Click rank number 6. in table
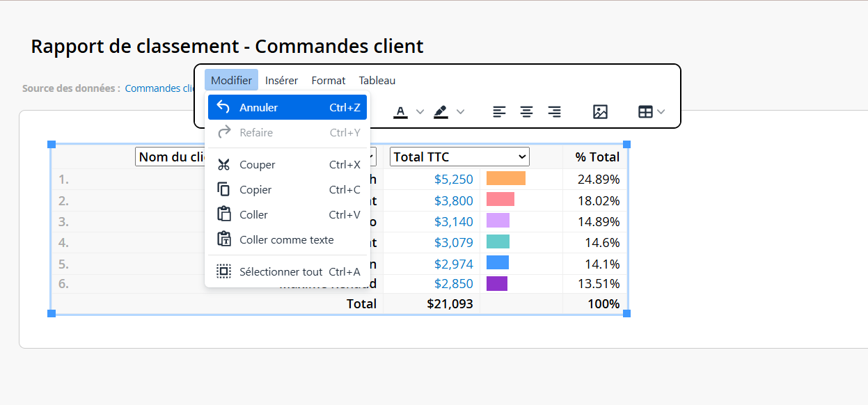Screen dimensions: 868x405 (63, 283)
